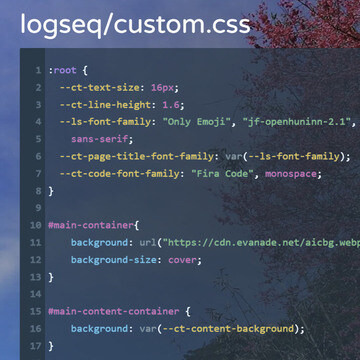Click the ':root' selector text
The width and height of the screenshot is (360, 360).
pos(62,70)
